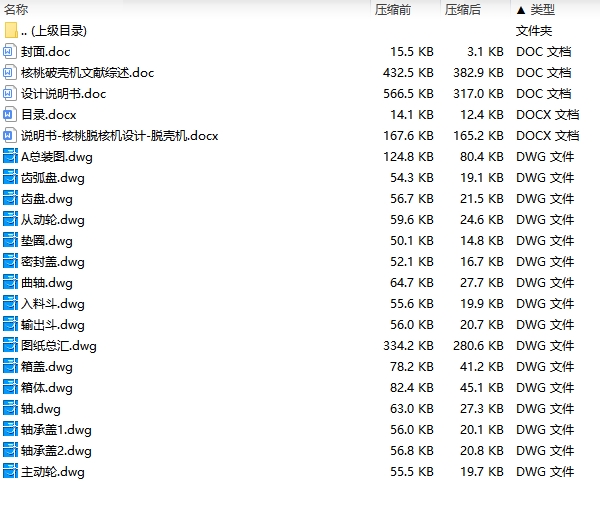The height and width of the screenshot is (525, 600).
Task: Click DWG 文件 type for A总装图.dwg
Action: pos(545,157)
